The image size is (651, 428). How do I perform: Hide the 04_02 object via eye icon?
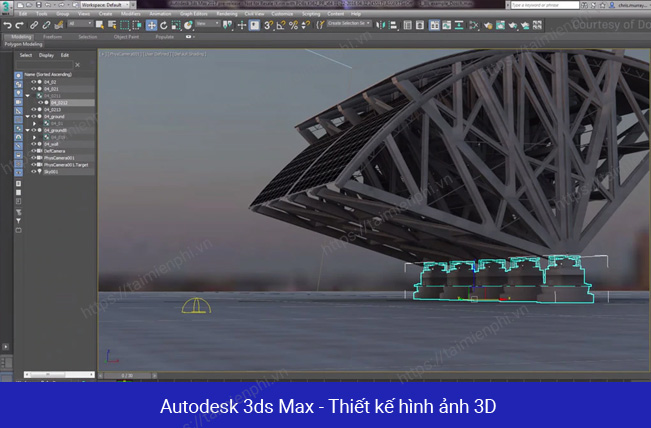pyautogui.click(x=34, y=82)
